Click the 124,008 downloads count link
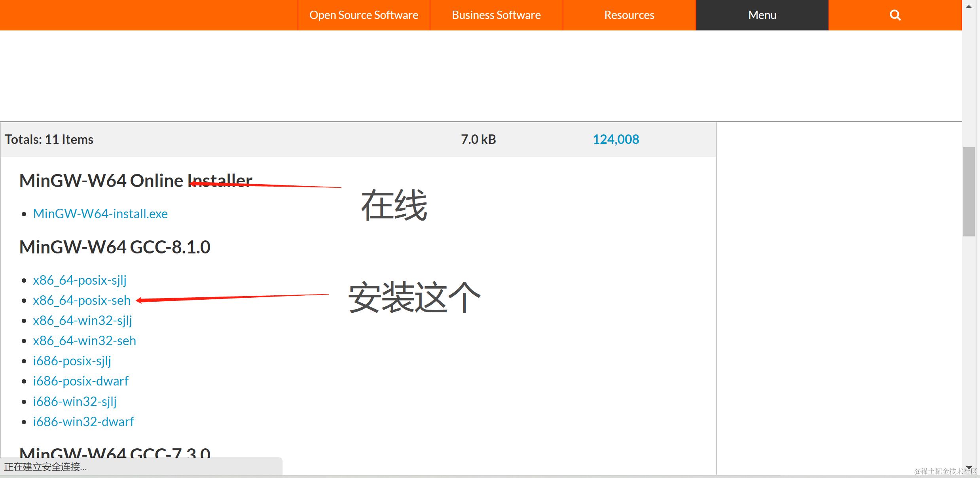 coord(616,139)
